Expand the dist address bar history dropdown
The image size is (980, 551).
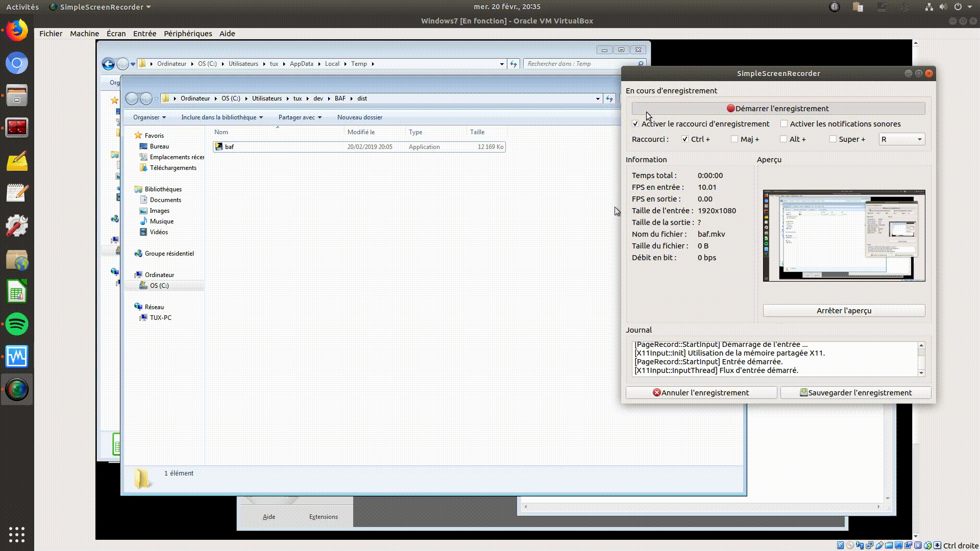pos(598,98)
